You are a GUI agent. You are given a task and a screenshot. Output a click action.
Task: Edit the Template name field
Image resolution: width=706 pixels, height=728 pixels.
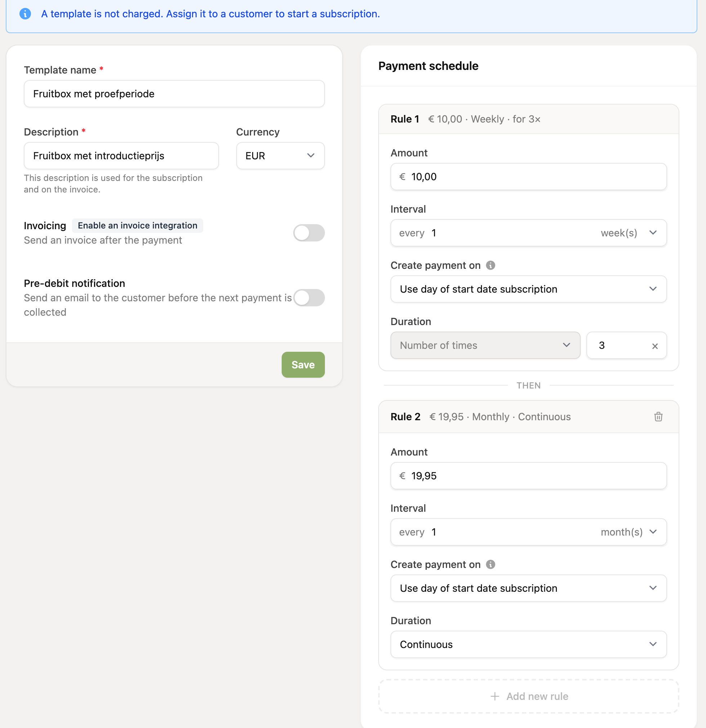coord(174,94)
